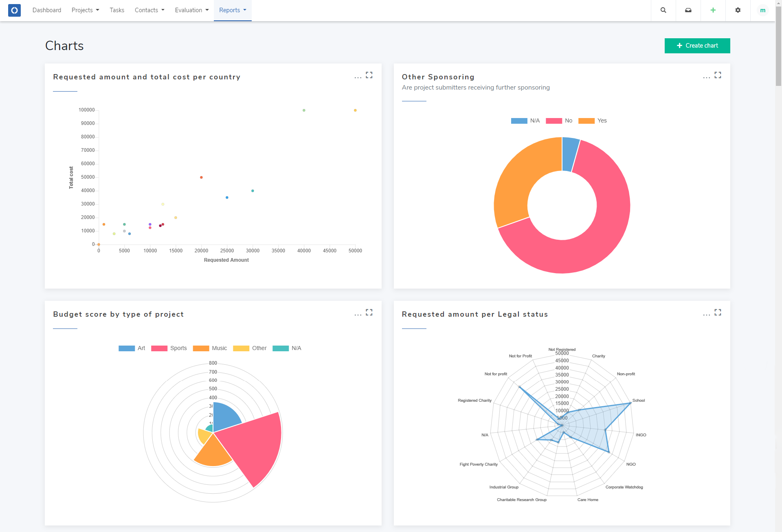
Task: Expand the Evaluation navigation menu
Action: [x=191, y=10]
